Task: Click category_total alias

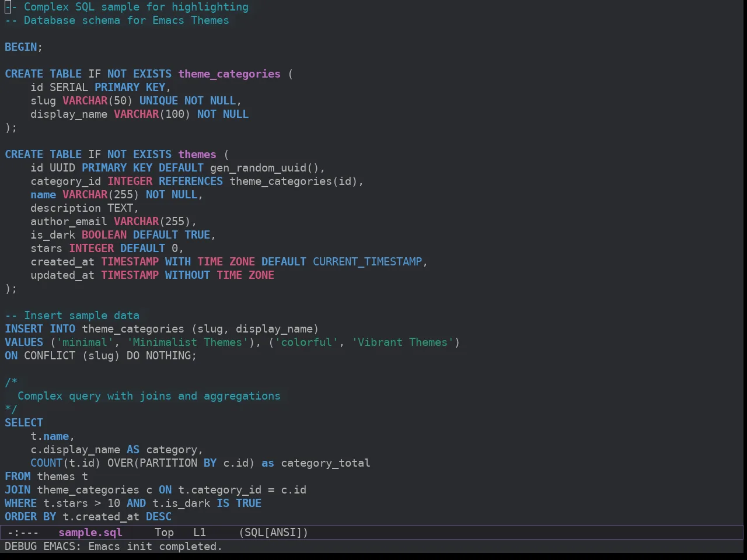Action: tap(326, 463)
